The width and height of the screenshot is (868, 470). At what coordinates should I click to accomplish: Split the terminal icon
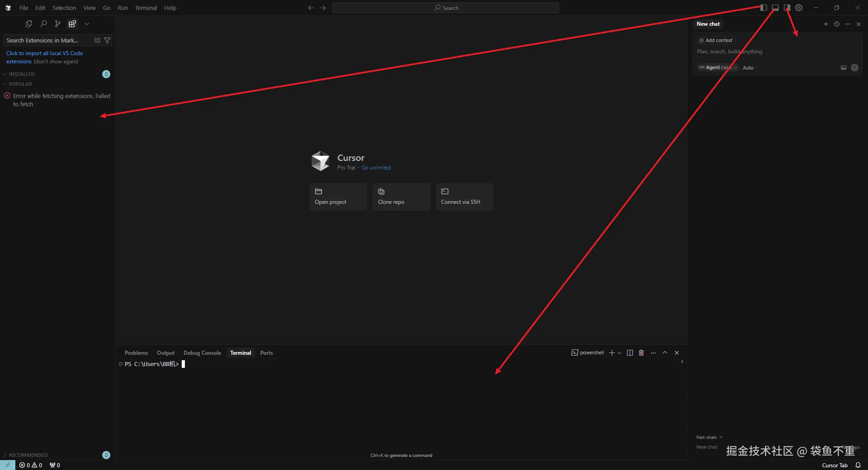[630, 352]
